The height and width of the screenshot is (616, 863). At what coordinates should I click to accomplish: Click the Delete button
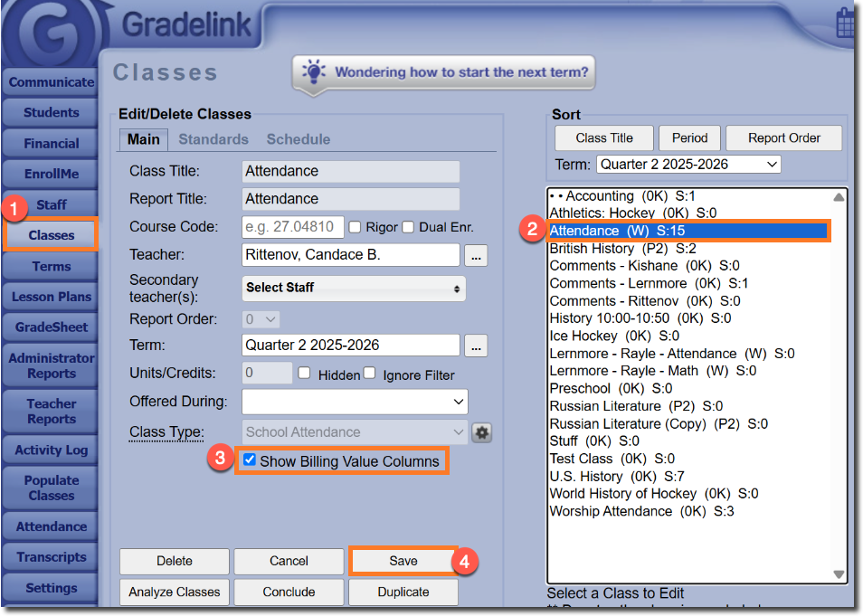pyautogui.click(x=175, y=561)
